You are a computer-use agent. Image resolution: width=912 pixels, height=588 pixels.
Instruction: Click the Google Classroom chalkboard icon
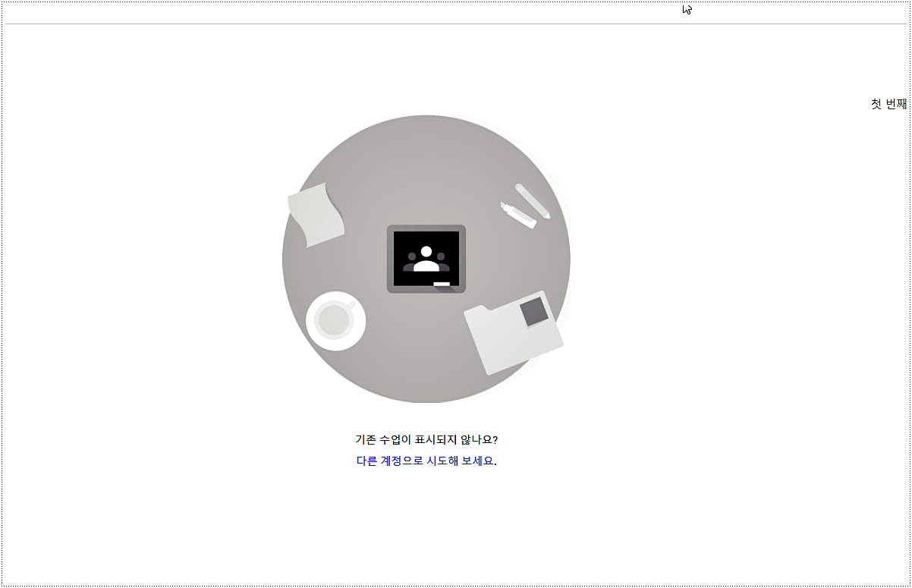tap(426, 259)
